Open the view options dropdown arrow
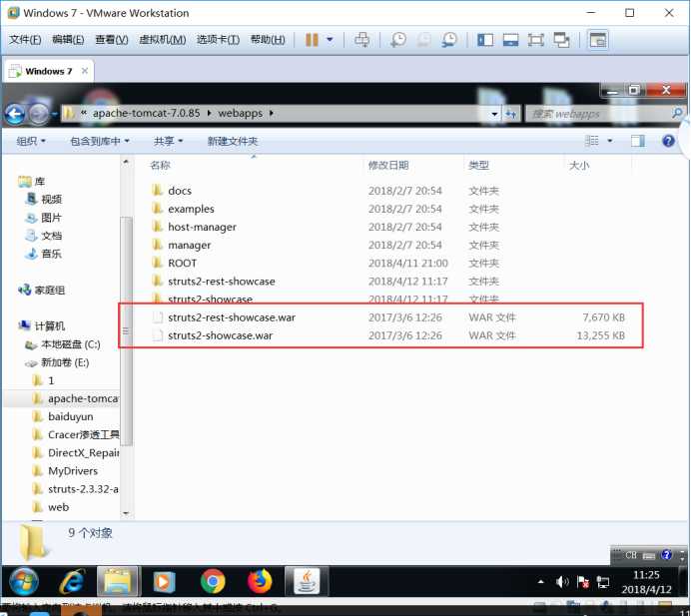 [x=610, y=141]
